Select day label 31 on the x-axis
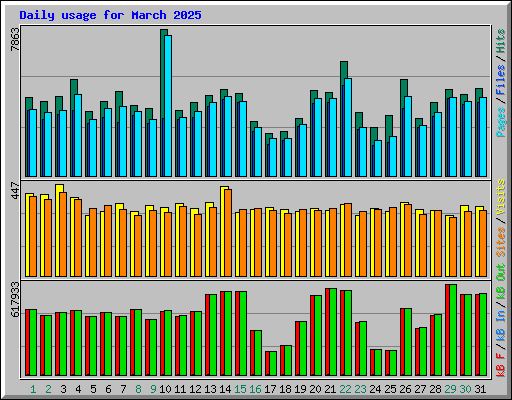 pos(480,389)
